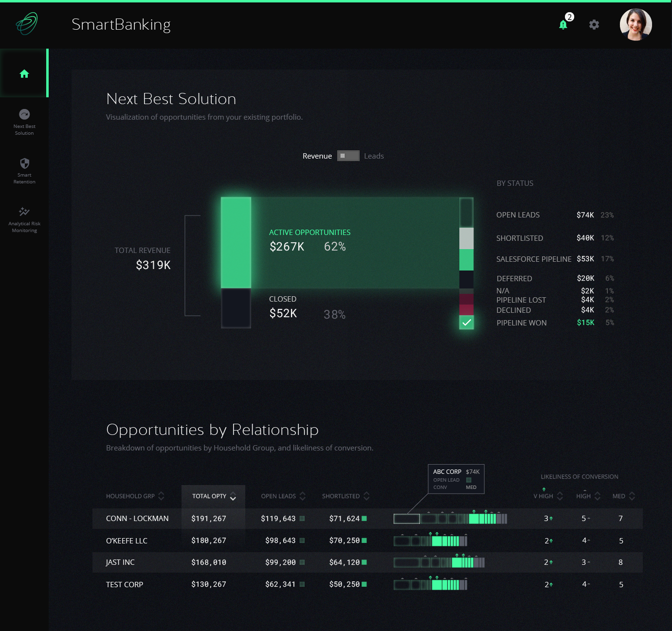This screenshot has width=672, height=631.
Task: Click the N/A status entry
Action: 555,291
